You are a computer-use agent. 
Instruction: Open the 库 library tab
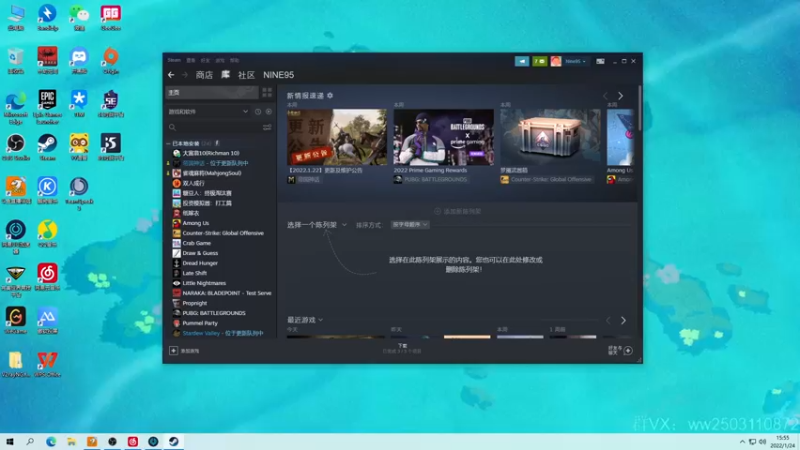(225, 75)
